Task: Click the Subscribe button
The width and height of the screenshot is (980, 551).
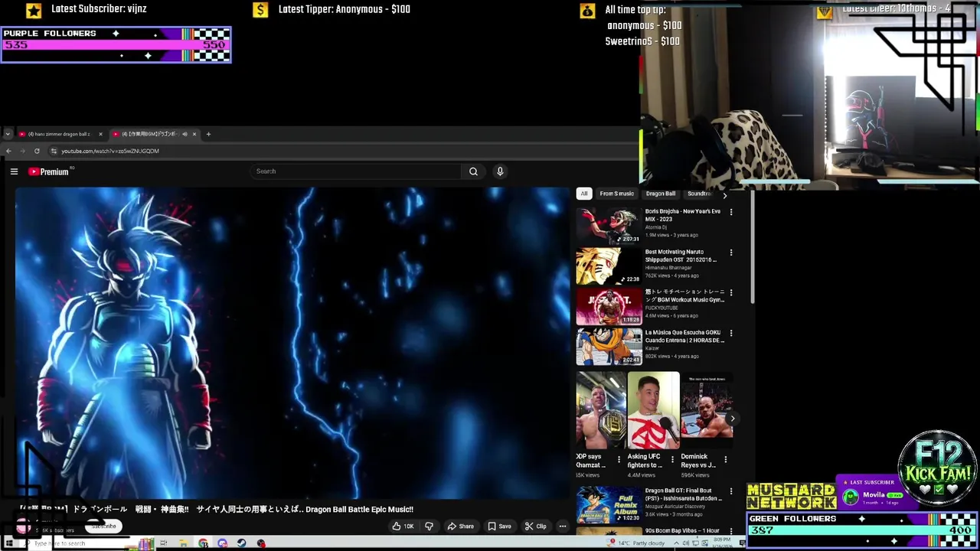Action: [x=103, y=527]
